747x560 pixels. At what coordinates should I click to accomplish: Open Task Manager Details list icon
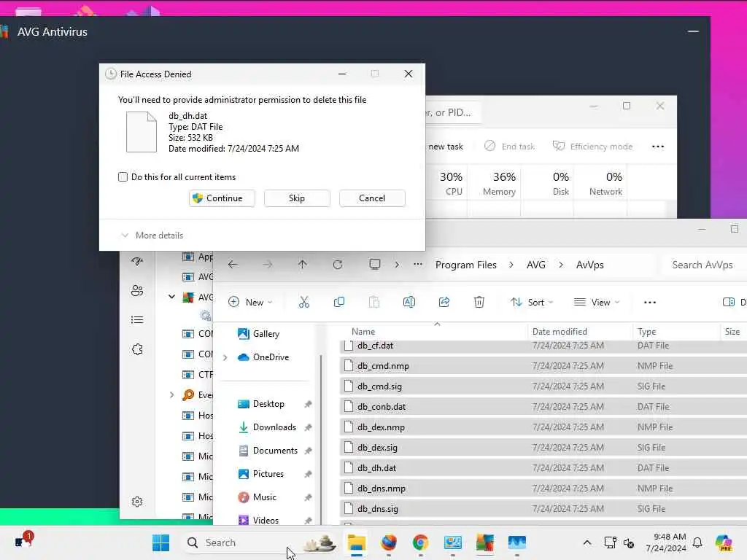(137, 319)
